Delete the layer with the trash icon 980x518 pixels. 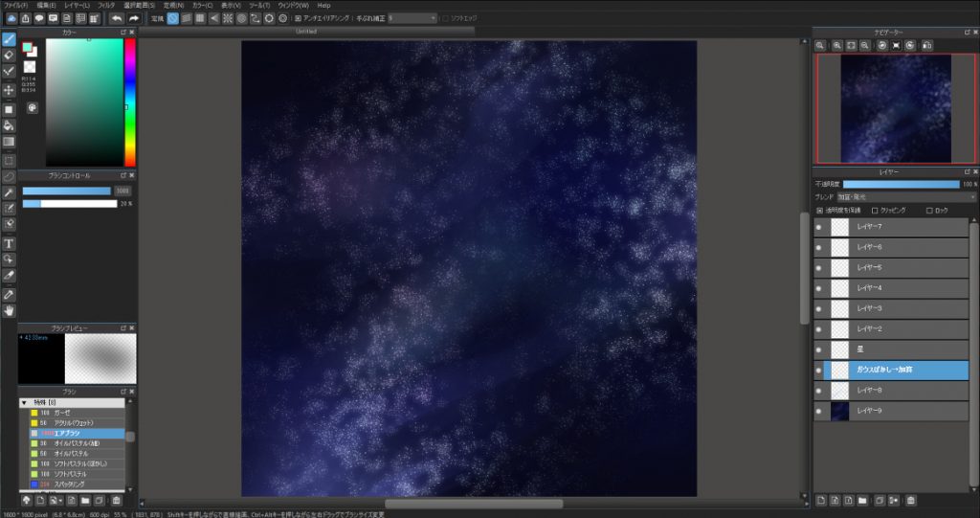point(911,501)
